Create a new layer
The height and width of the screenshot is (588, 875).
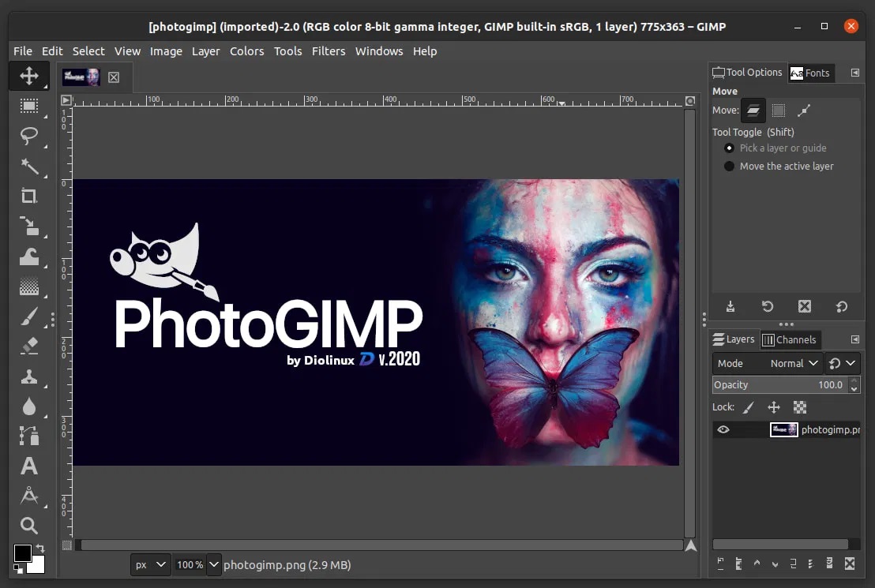coord(721,564)
